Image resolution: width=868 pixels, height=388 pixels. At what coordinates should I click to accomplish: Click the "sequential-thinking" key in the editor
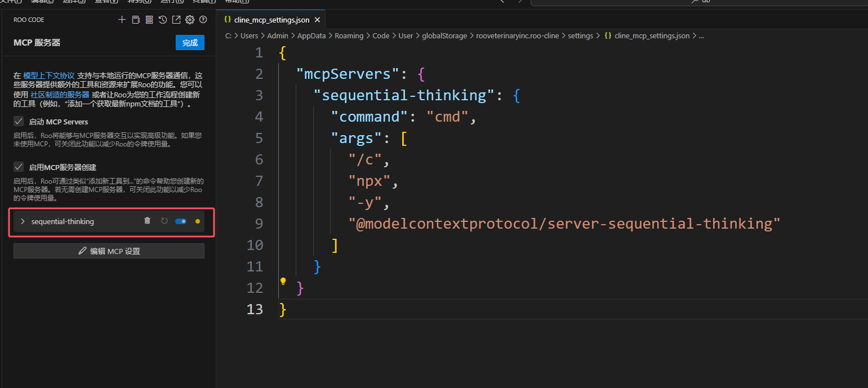pyautogui.click(x=404, y=95)
